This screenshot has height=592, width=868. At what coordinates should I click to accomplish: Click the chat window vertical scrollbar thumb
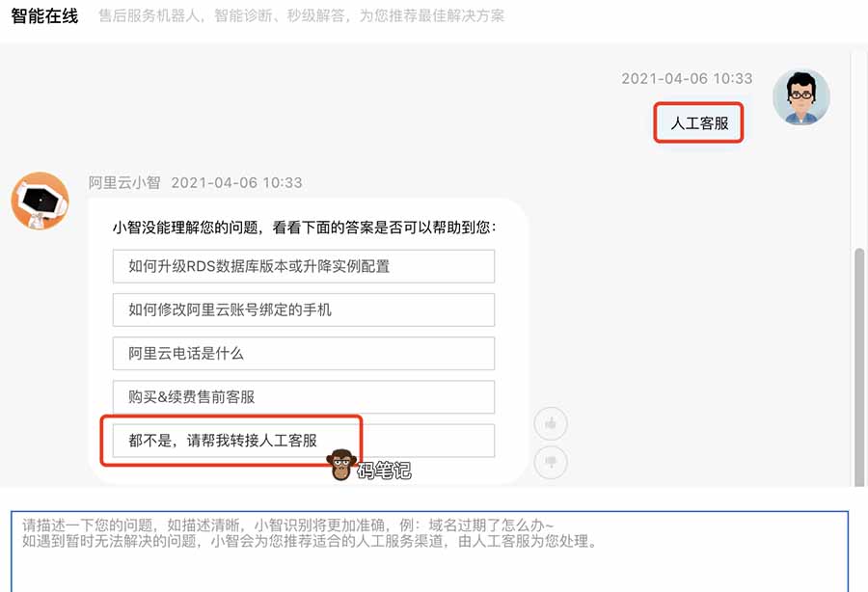(859, 366)
